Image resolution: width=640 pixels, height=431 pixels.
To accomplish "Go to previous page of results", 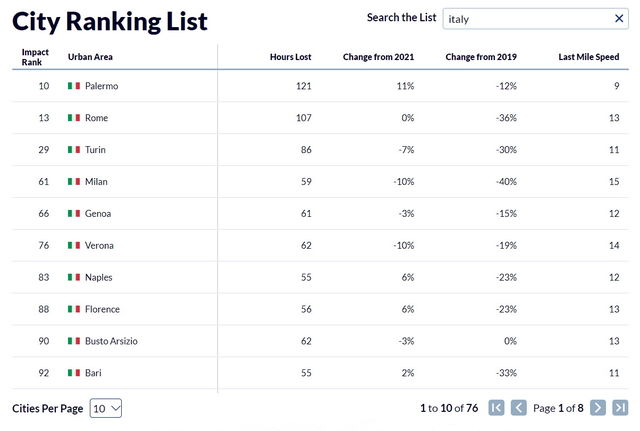I will 519,408.
